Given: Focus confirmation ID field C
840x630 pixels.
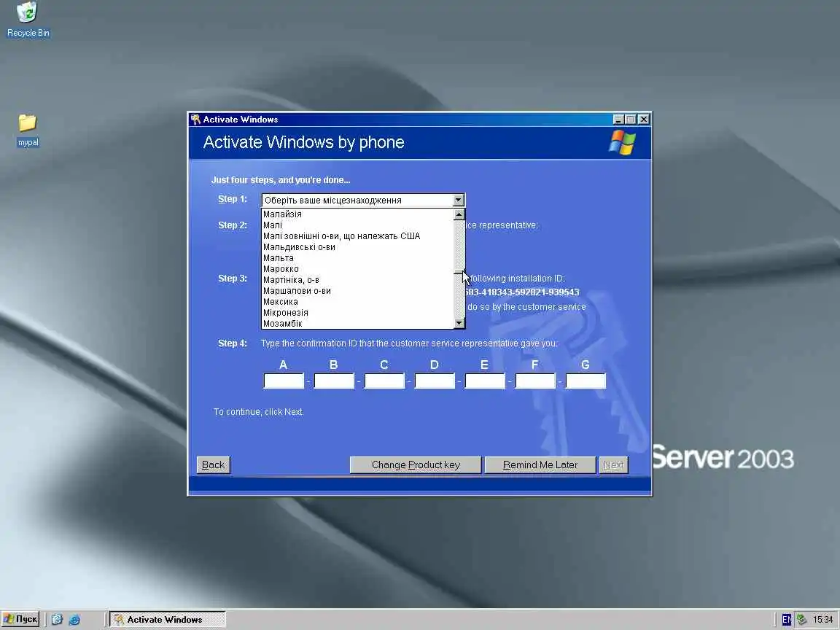Looking at the screenshot, I should tap(384, 381).
